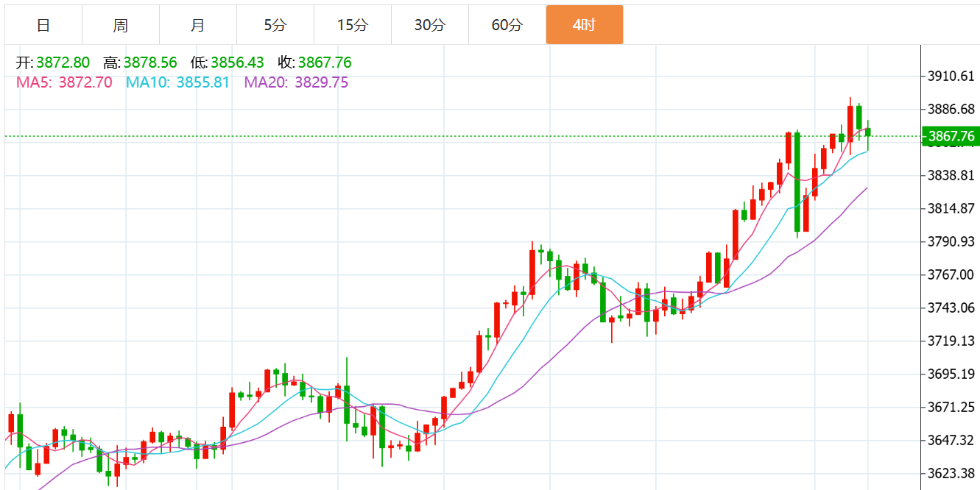The height and width of the screenshot is (490, 980).
Task: Click the low price value 3856.43
Action: (237, 63)
